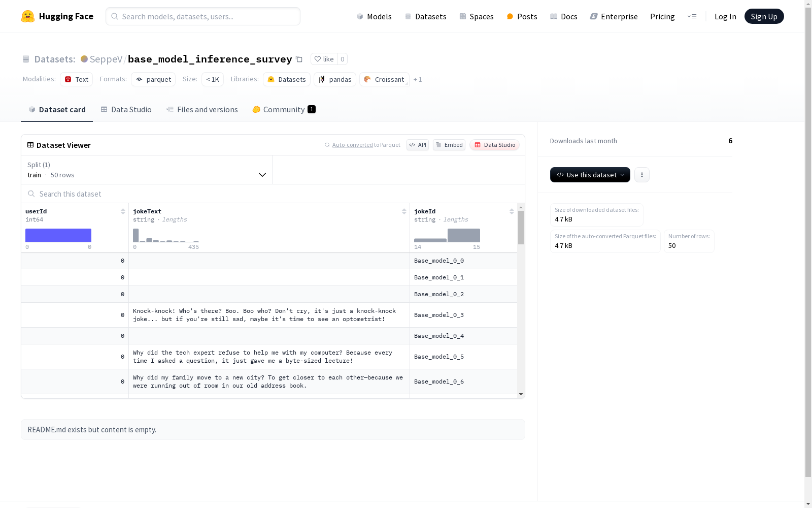Sort the jokeId column
Viewport: 812px width, 508px height.
pos(512,211)
